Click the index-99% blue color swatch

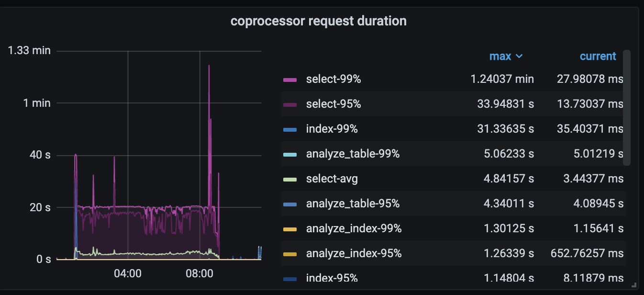tap(290, 129)
